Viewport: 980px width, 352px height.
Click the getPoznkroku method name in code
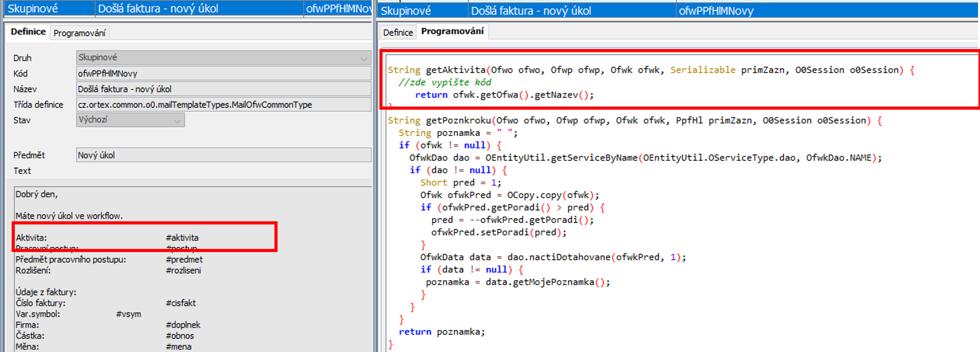[458, 121]
